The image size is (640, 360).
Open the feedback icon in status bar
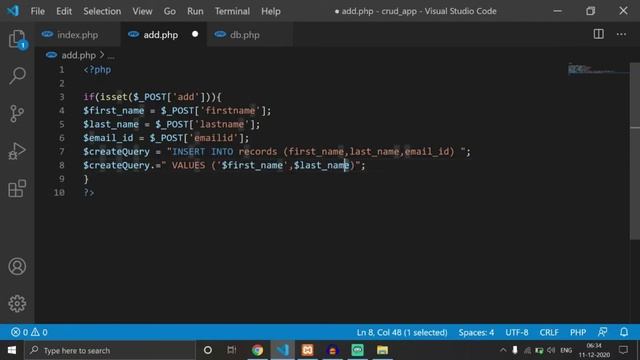coord(602,332)
